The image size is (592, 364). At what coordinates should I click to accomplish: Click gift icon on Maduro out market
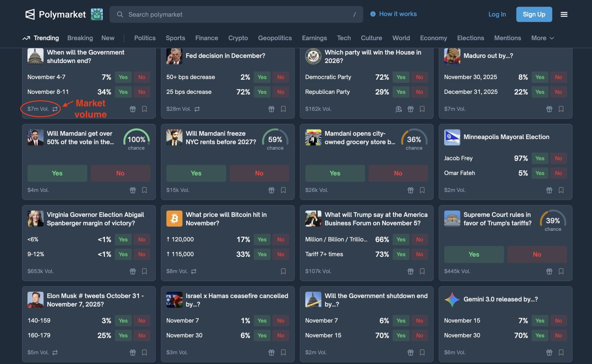(549, 109)
